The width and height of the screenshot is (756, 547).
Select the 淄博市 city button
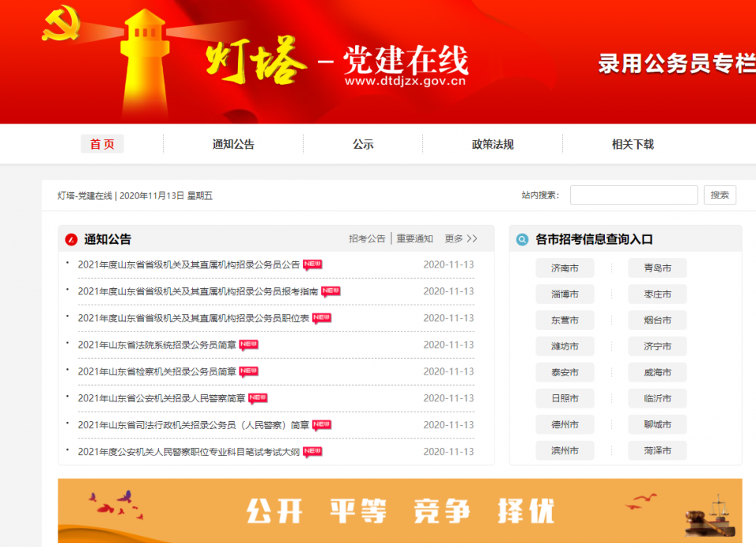click(x=565, y=294)
